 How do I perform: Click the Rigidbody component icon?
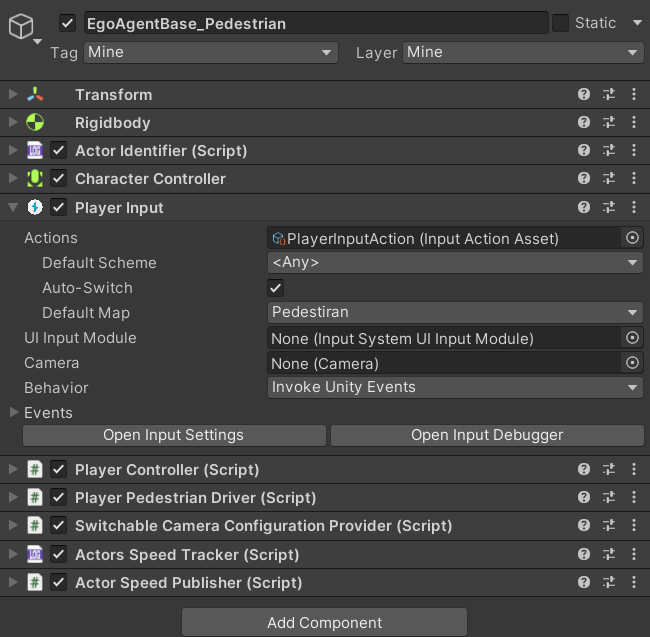click(x=35, y=122)
